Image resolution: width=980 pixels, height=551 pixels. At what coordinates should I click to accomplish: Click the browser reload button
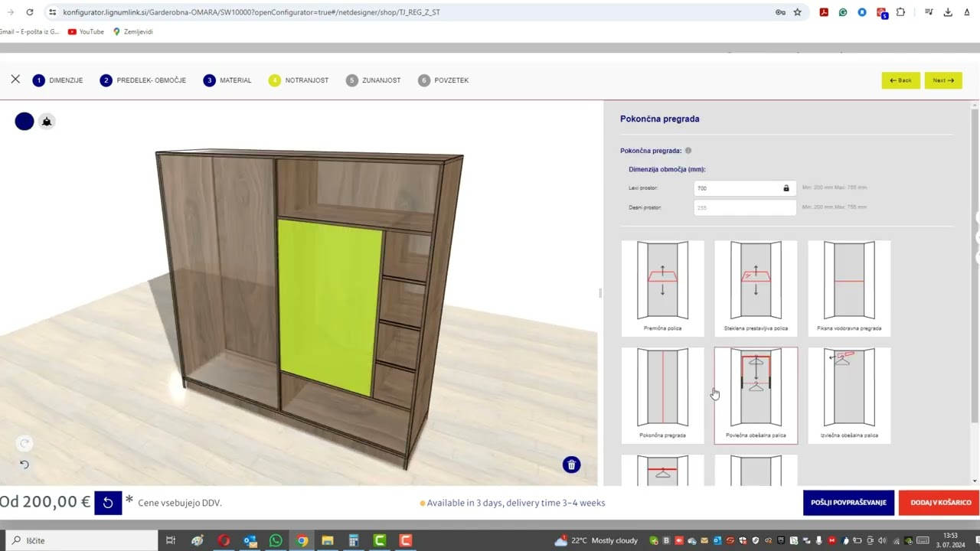[x=30, y=12]
